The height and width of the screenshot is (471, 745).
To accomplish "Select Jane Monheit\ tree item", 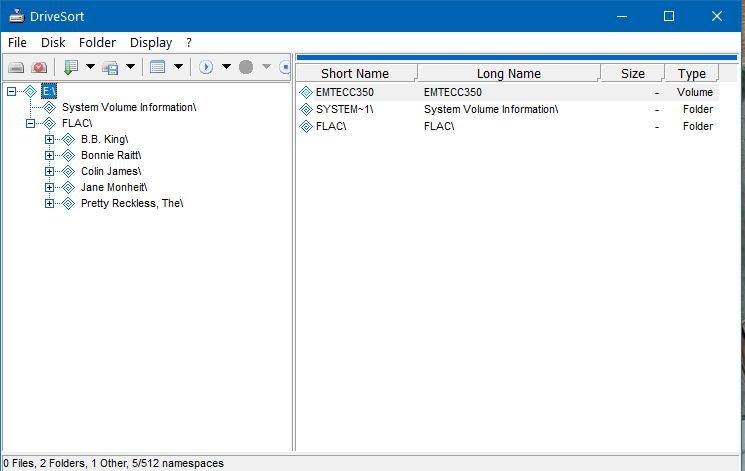I will tap(114, 187).
